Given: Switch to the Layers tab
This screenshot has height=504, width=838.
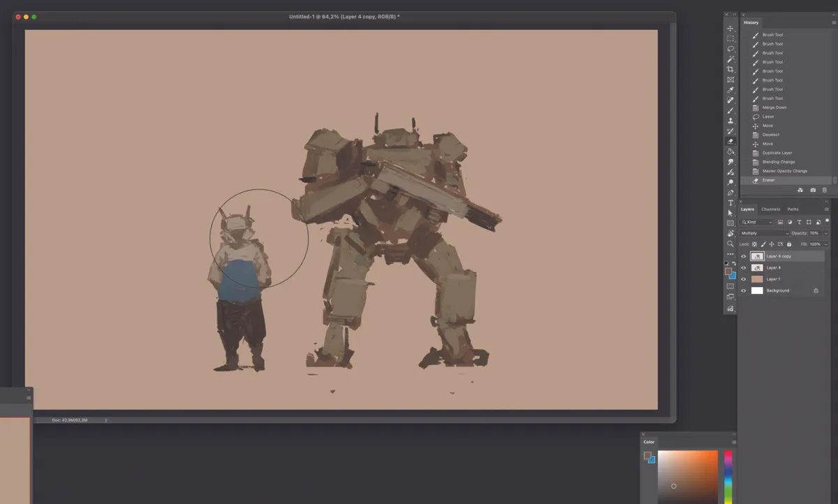Looking at the screenshot, I should pyautogui.click(x=748, y=209).
